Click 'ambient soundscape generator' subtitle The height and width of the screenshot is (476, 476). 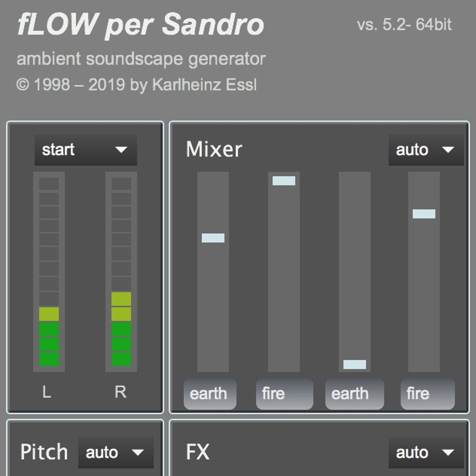coord(141,59)
